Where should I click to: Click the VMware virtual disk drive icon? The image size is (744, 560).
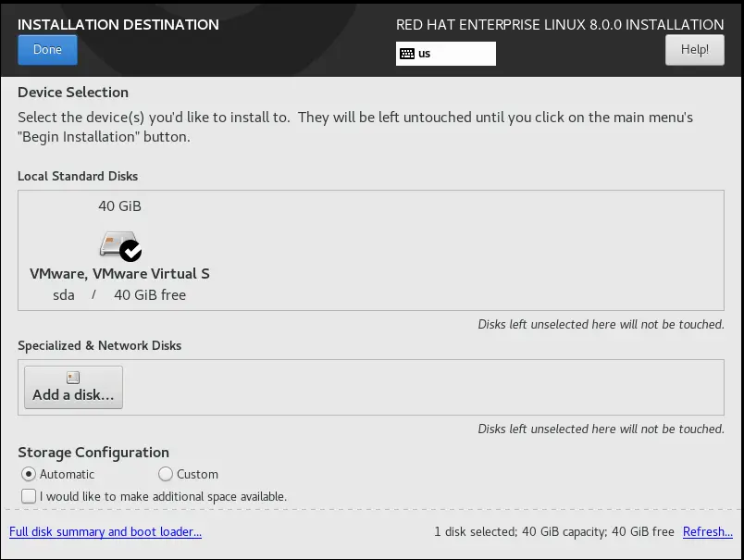coord(118,244)
